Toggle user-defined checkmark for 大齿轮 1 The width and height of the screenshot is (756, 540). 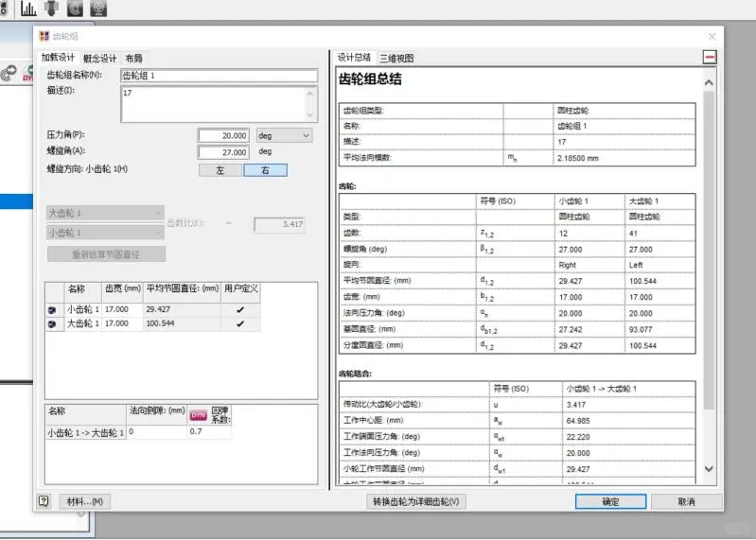[x=240, y=323]
